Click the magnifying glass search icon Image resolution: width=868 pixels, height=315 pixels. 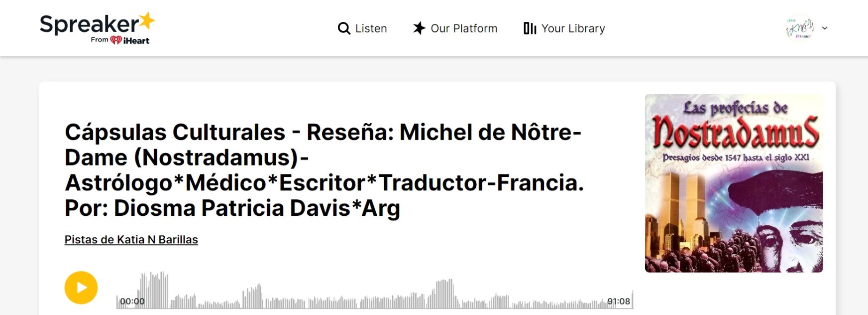point(344,28)
